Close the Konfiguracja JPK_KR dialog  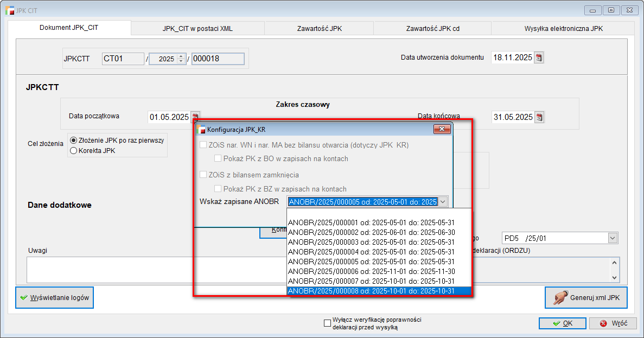point(442,129)
